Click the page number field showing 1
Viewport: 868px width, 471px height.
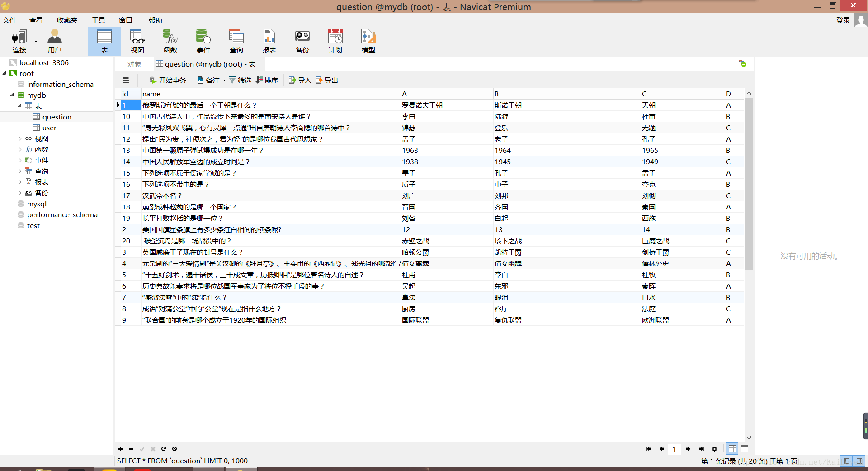pos(674,449)
